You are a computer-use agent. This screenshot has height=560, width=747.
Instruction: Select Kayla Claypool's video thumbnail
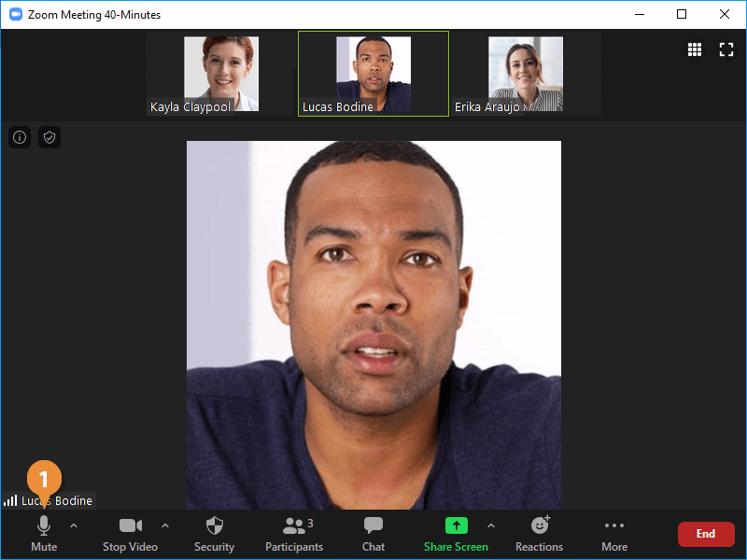point(221,74)
